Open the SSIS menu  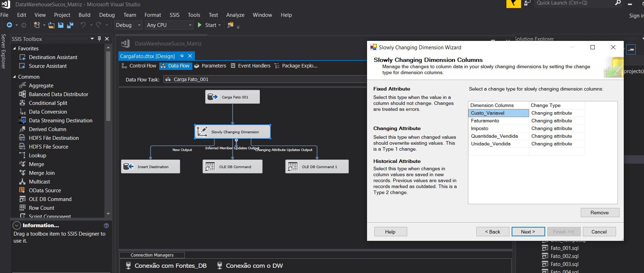pos(174,15)
